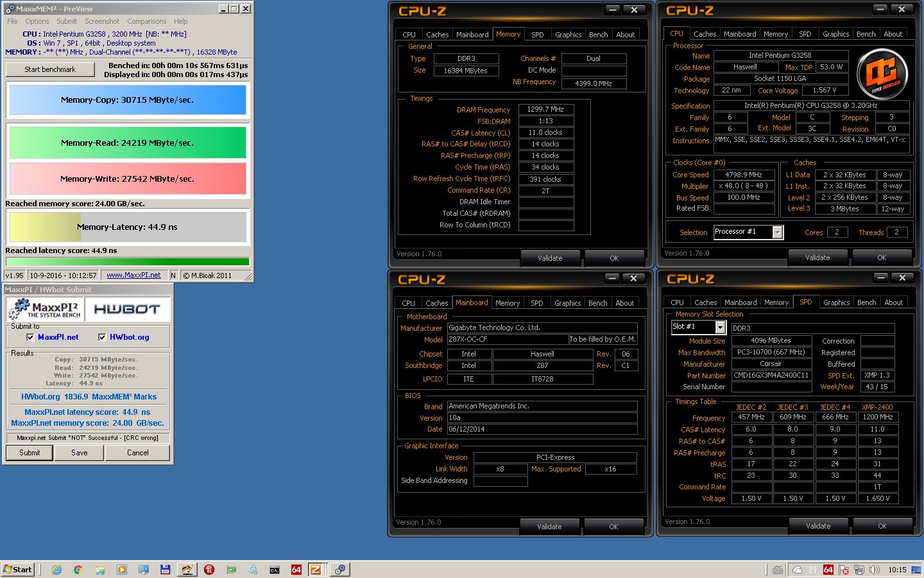This screenshot has width=924, height=578.
Task: Open the File menu in MaxxMEM²
Action: click(x=13, y=21)
